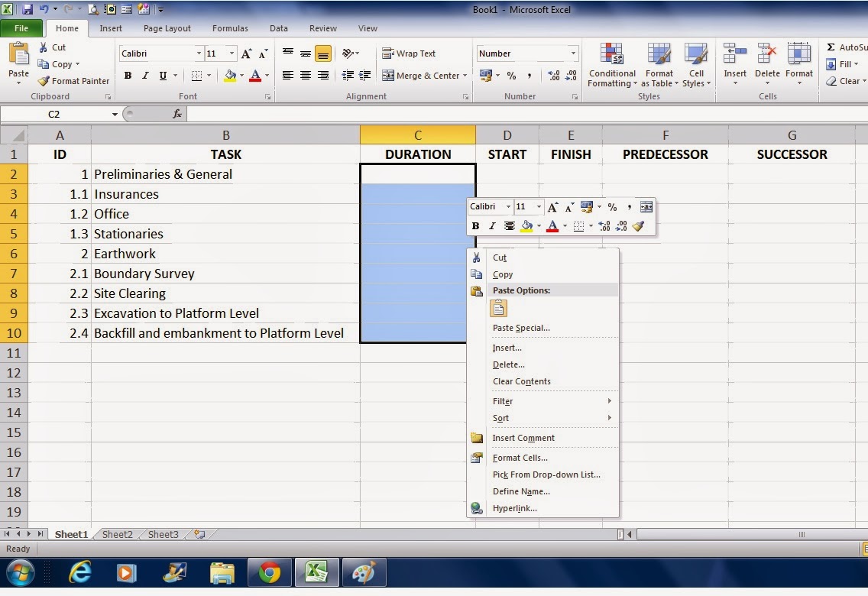Click merge cells icon on mini toolbar
868x596 pixels.
coord(646,207)
